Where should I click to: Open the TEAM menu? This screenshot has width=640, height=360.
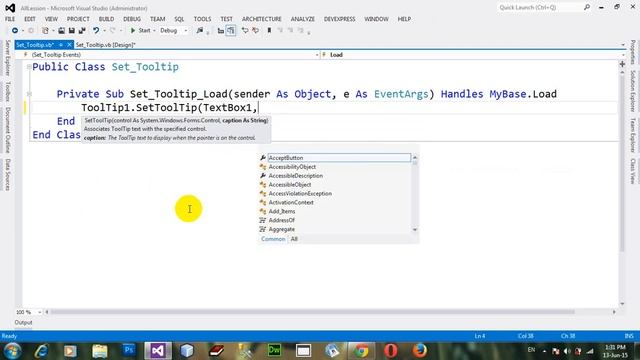[158, 19]
